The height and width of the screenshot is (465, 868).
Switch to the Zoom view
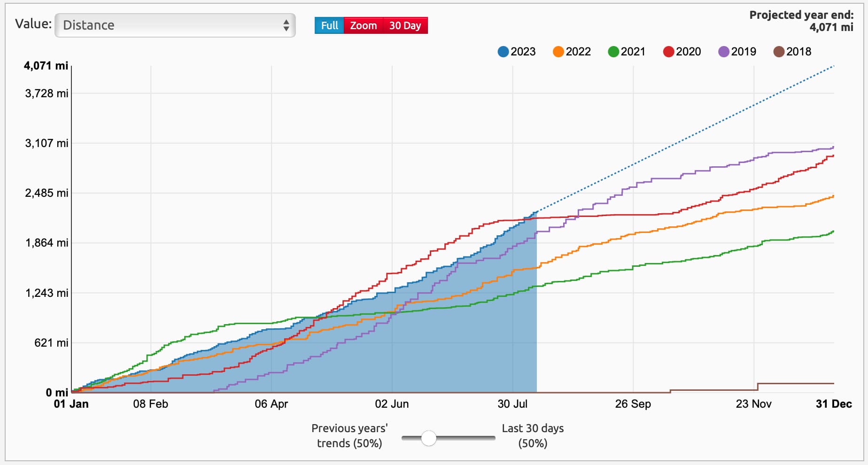coord(363,25)
